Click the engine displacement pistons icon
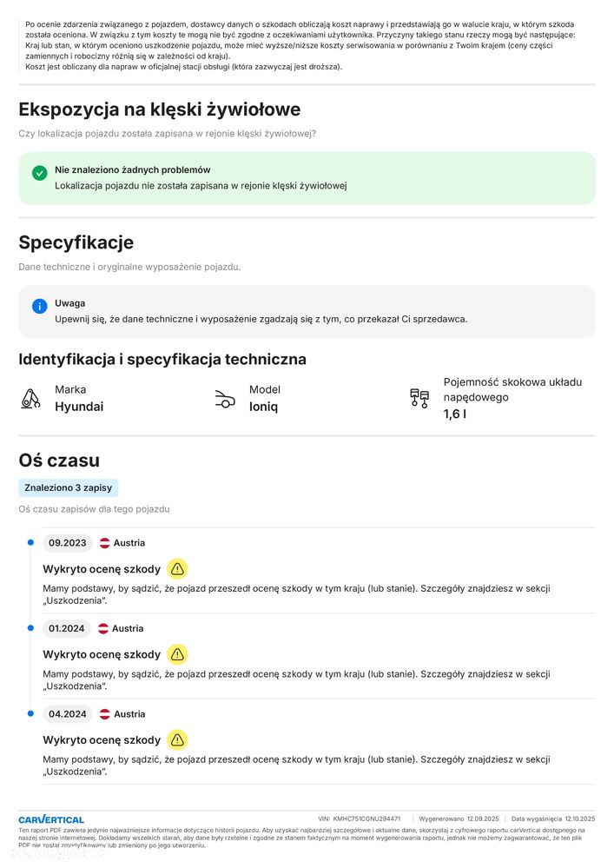614x868 pixels. (419, 398)
